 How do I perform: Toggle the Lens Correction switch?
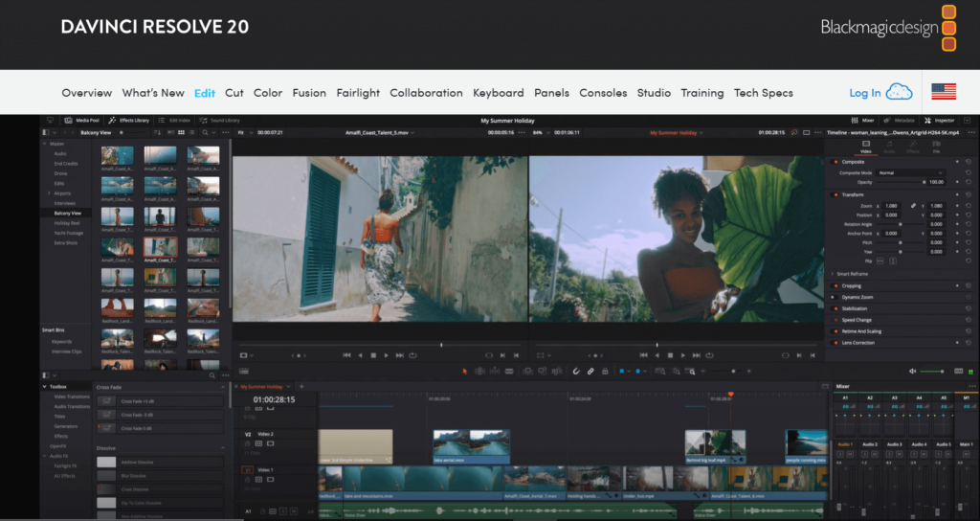point(835,343)
